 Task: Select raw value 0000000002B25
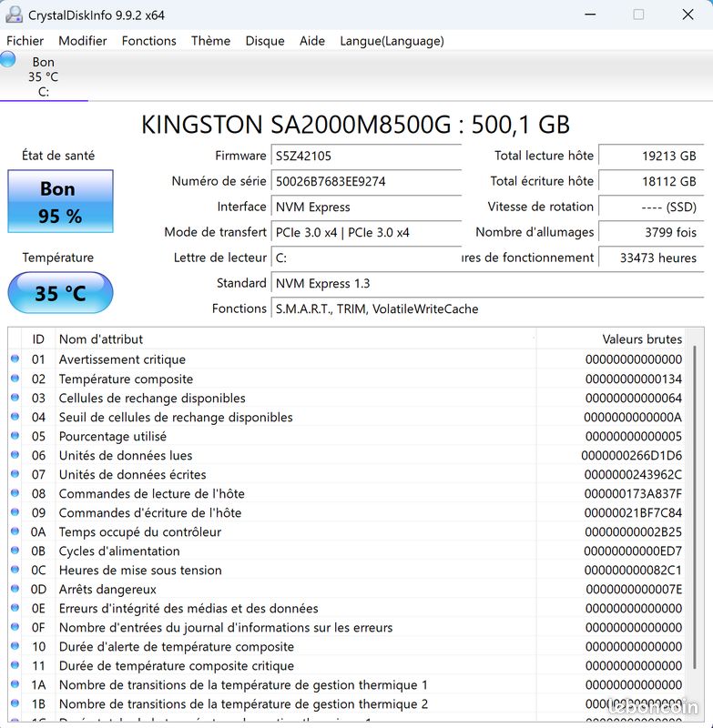(x=633, y=532)
